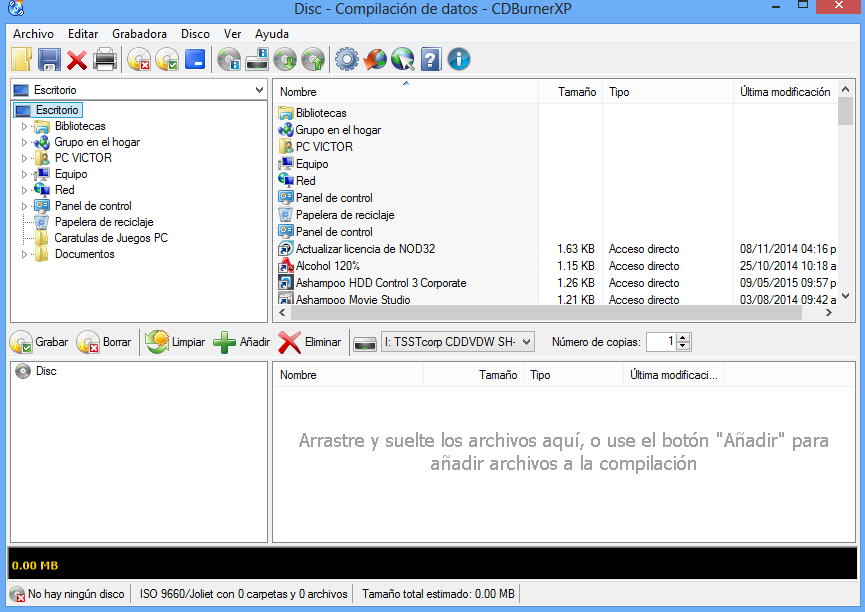Open the Disco menu in the menu bar
Viewport: 865px width, 612px height.
pyautogui.click(x=195, y=33)
